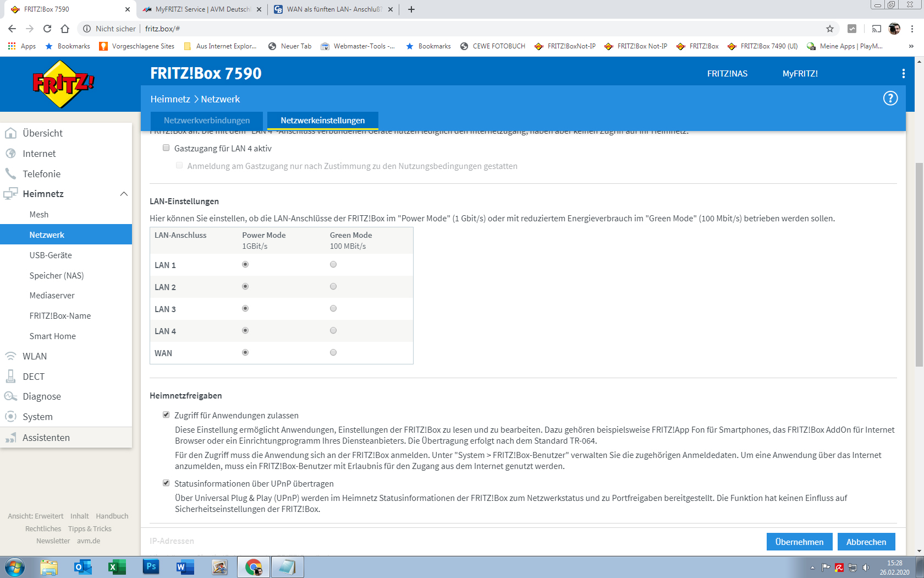Open the avm.de link
The width and height of the screenshot is (924, 578).
(89, 541)
